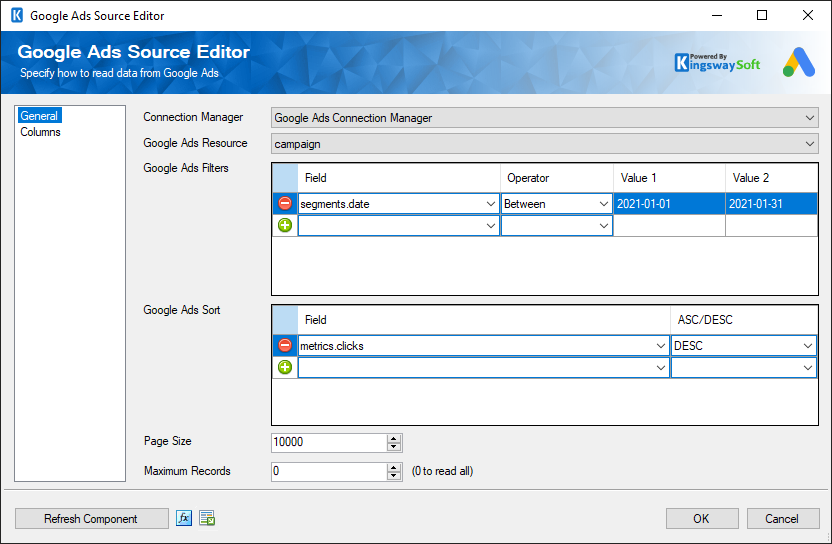Open the empty filter Operator dropdown
The width and height of the screenshot is (832, 544).
(x=604, y=226)
